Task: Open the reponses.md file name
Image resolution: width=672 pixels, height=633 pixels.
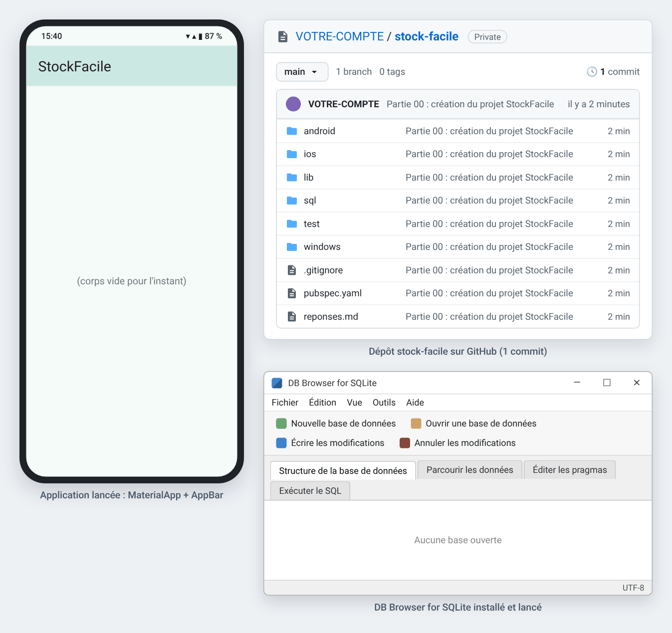Action: [x=331, y=317]
